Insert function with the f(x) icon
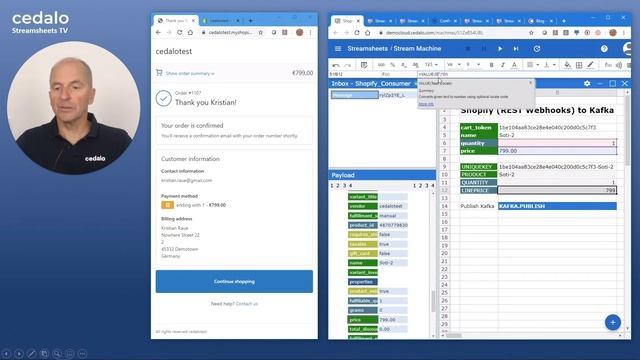 tap(608, 65)
